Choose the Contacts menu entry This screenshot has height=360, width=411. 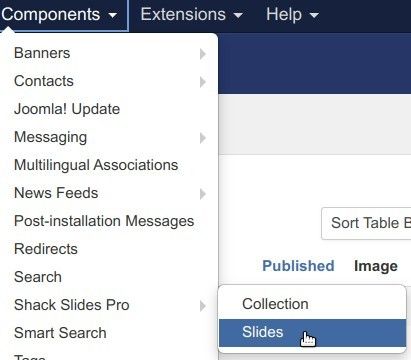pyautogui.click(x=109, y=81)
